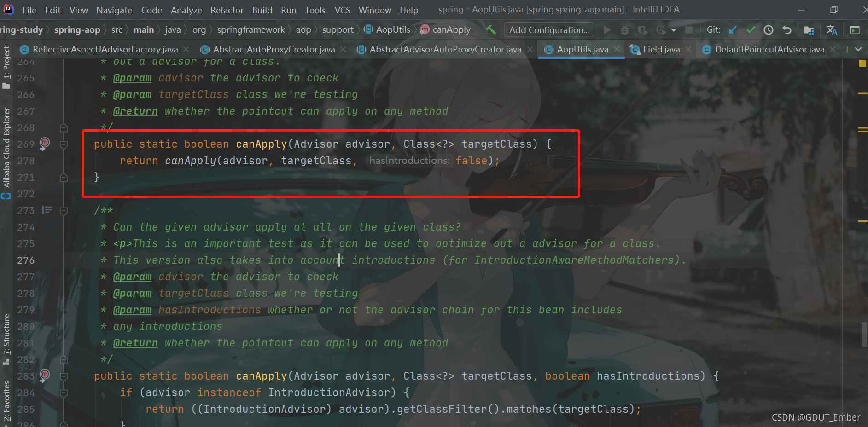868x427 pixels.
Task: Click AopUtils in the breadcrumb path
Action: pyautogui.click(x=387, y=30)
